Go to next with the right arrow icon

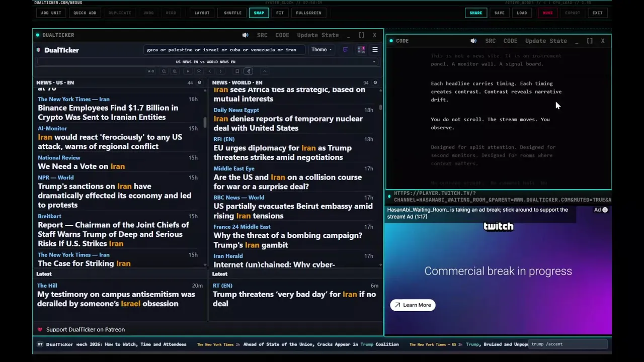[220, 71]
